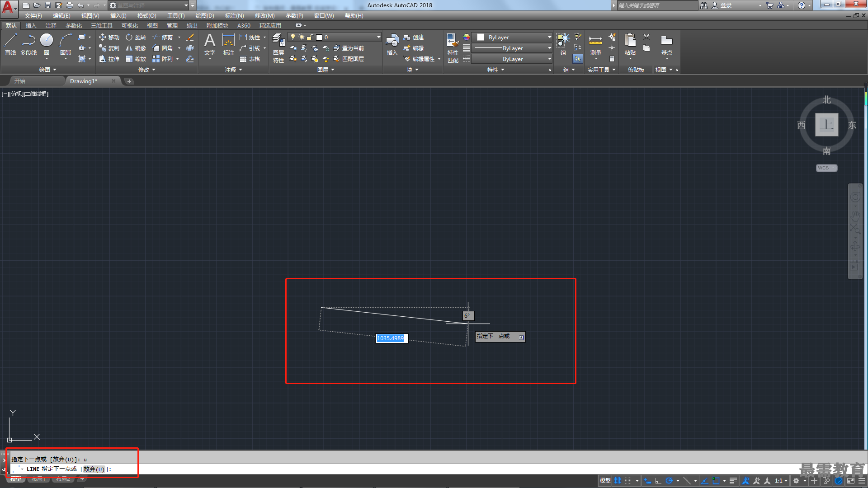
Task: Click the Mirror (镜像) tool
Action: coord(136,48)
